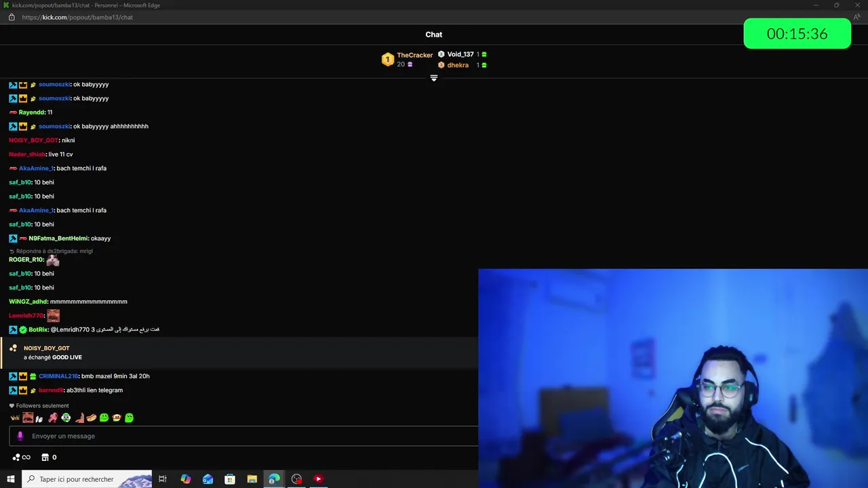Click the 'Envoyer un message' input field

click(x=244, y=436)
